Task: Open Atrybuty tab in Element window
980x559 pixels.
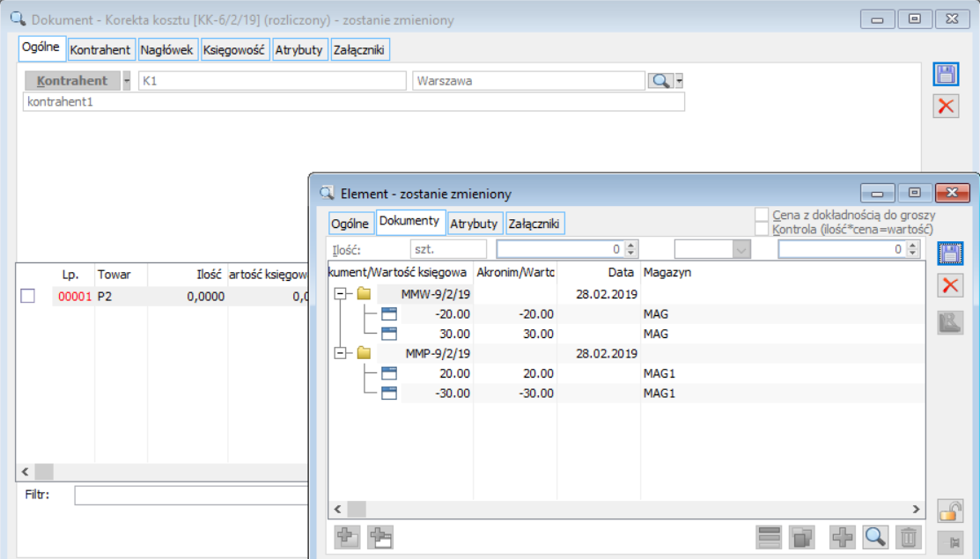Action: pos(474,224)
